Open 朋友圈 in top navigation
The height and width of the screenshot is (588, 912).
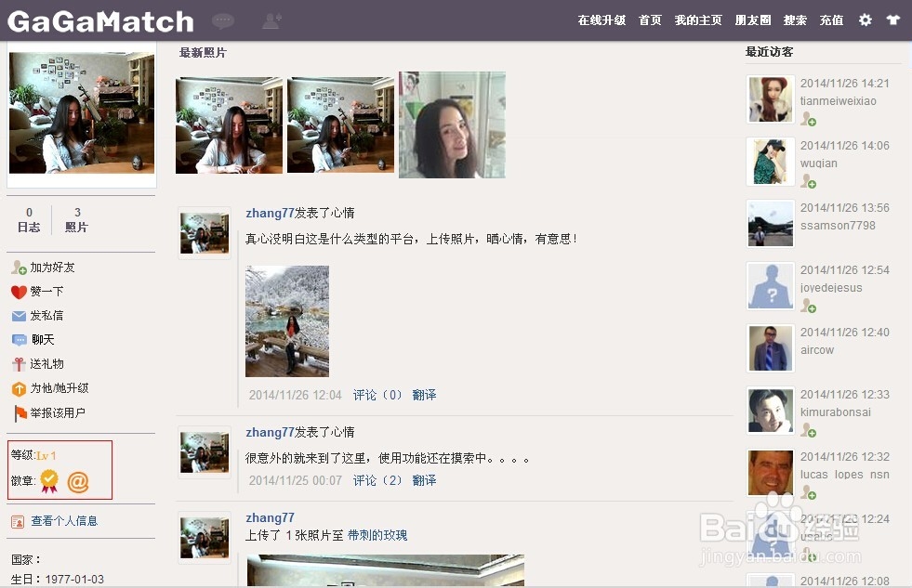pyautogui.click(x=753, y=20)
